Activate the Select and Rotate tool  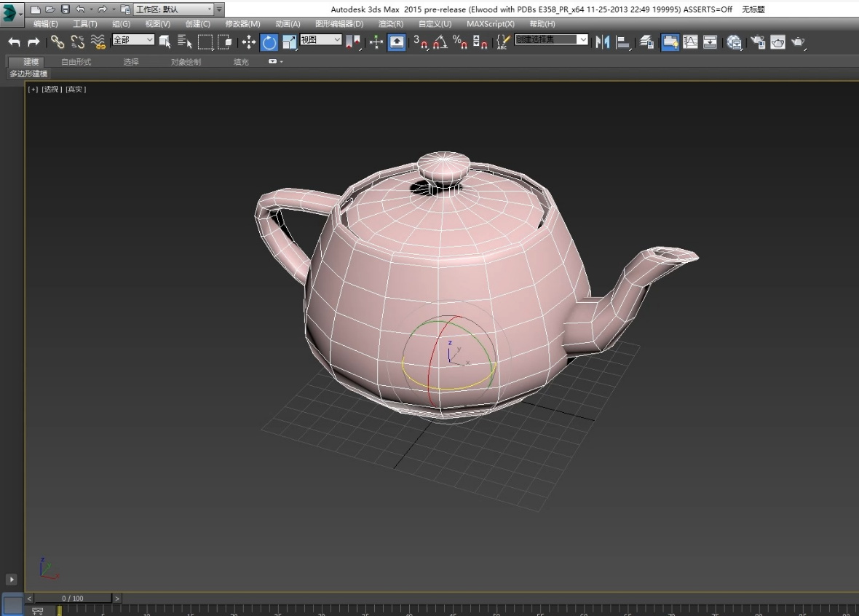[x=269, y=42]
